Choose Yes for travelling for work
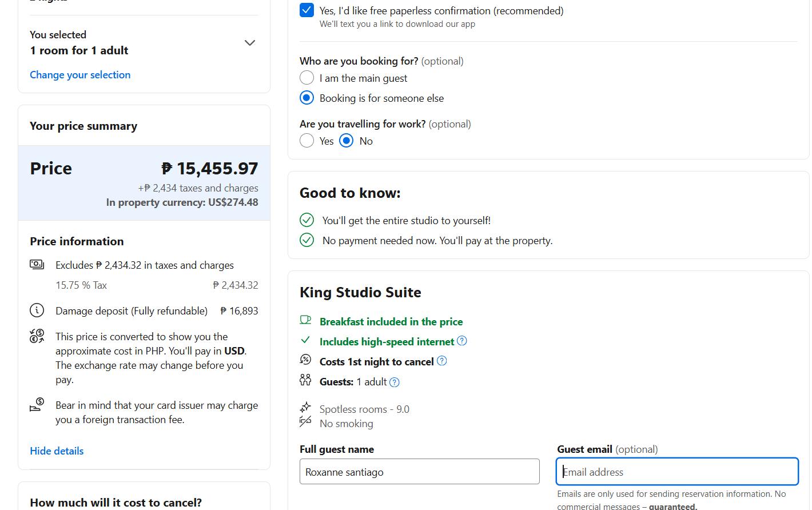The height and width of the screenshot is (510, 812). coord(307,141)
